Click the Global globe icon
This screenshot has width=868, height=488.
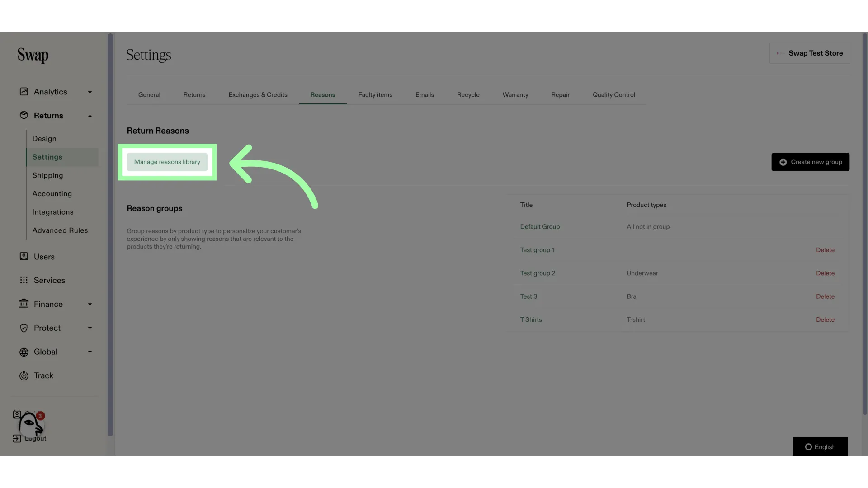point(24,352)
